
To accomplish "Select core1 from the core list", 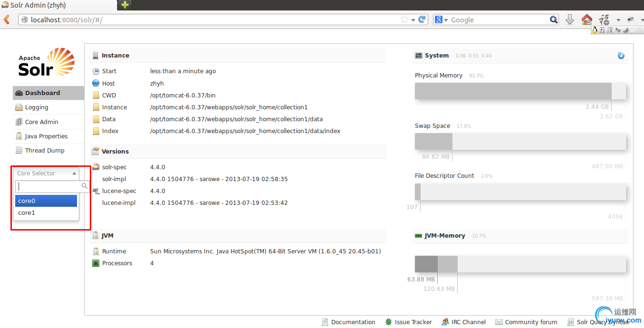I will pos(46,212).
